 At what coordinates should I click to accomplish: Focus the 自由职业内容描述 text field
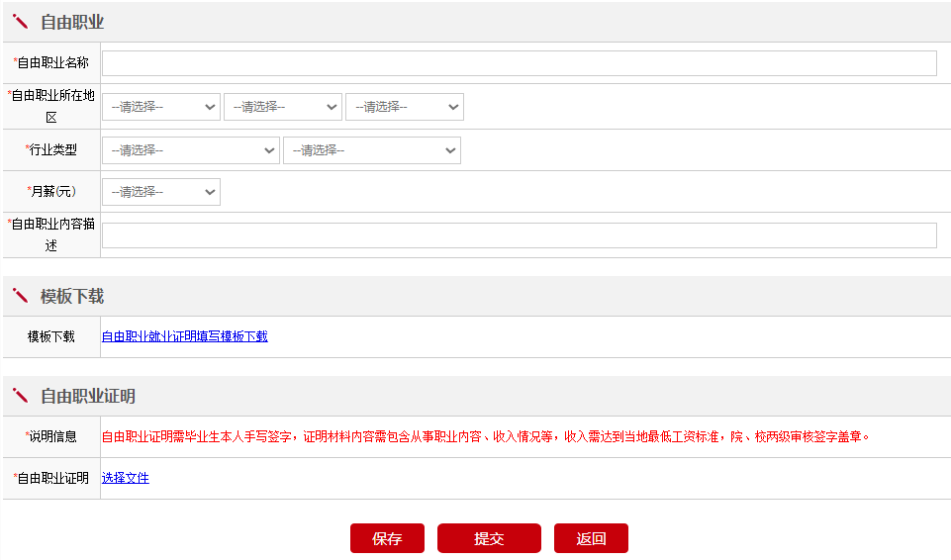[x=519, y=235]
